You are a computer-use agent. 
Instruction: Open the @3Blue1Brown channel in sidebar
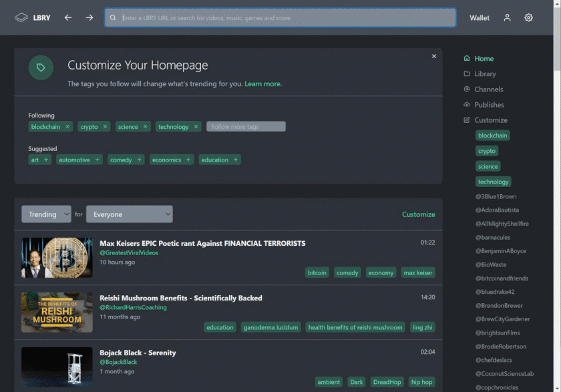(496, 196)
